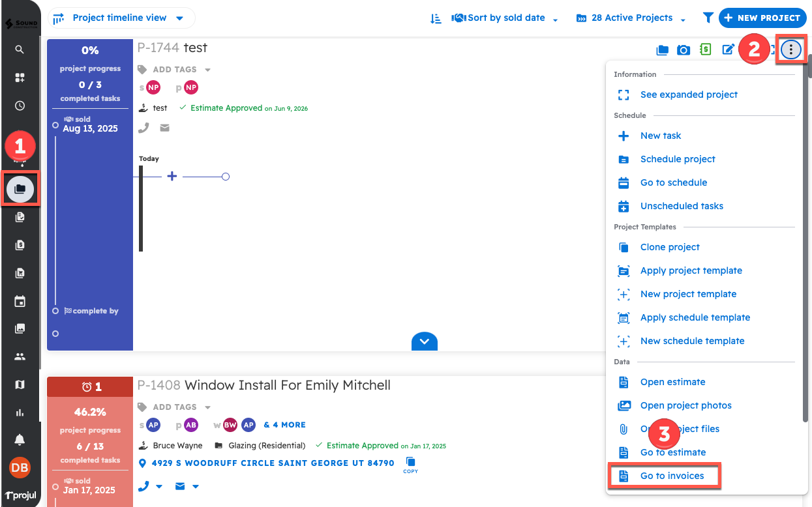Open the map icon in sidebar

tap(20, 384)
